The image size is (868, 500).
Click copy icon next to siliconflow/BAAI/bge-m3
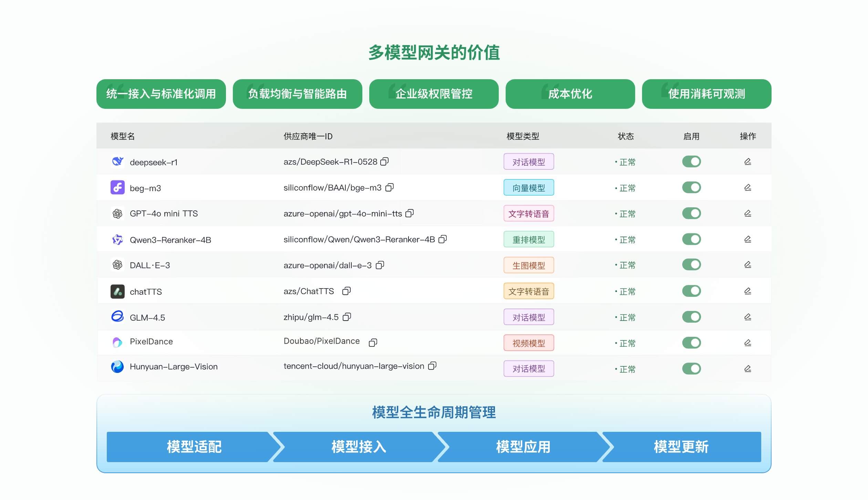pyautogui.click(x=389, y=187)
